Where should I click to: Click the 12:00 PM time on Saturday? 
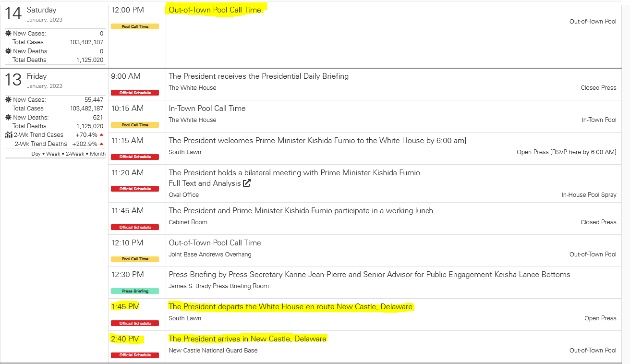coord(127,10)
